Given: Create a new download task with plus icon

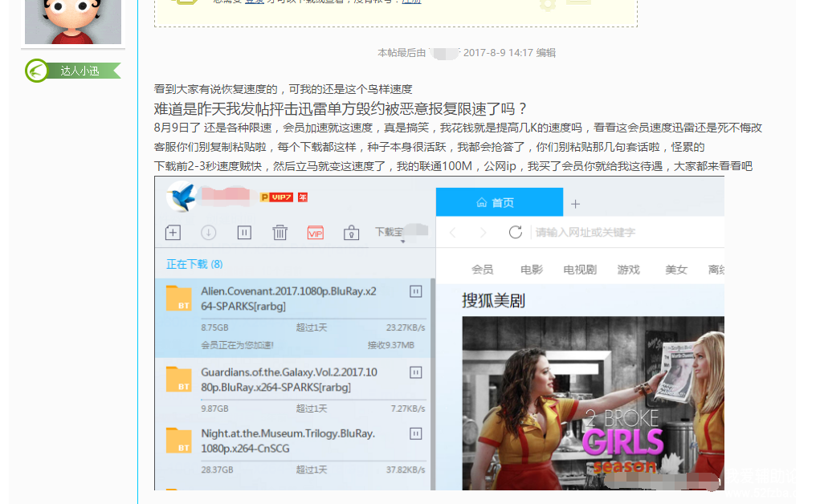Looking at the screenshot, I should (173, 232).
